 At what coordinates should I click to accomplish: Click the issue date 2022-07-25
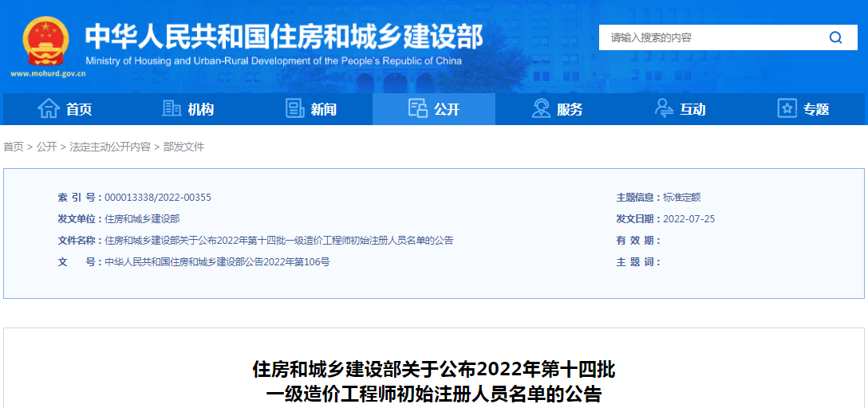coord(689,219)
